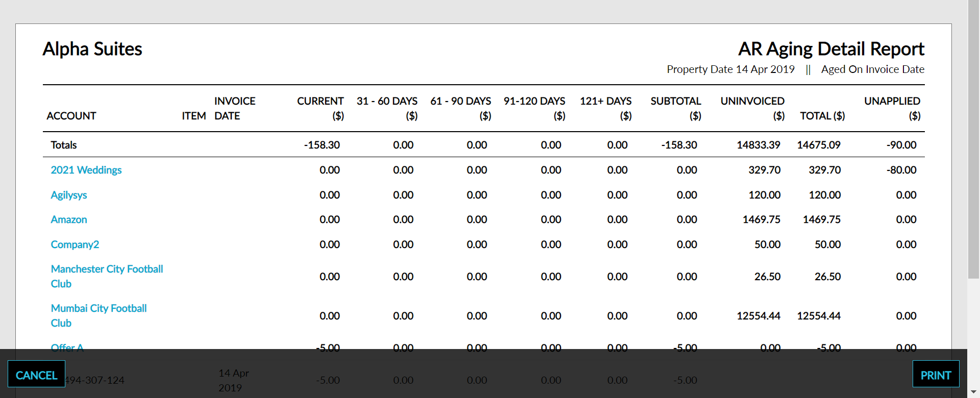This screenshot has height=398, width=980.
Task: Click the vertical scrollbar thumb
Action: click(973, 138)
